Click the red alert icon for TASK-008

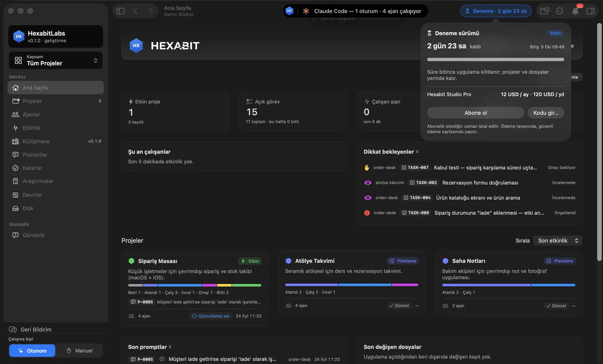click(x=367, y=213)
